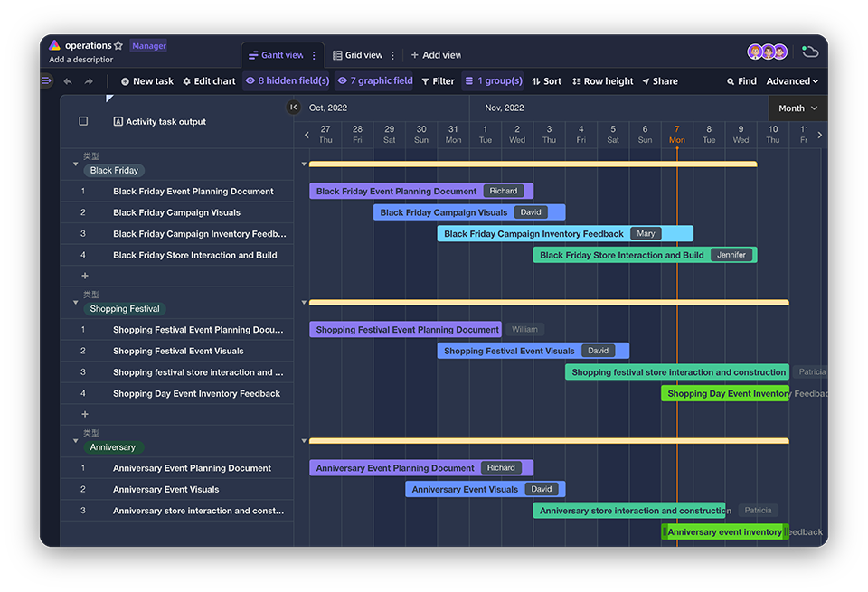Click the star icon next to operations
868x592 pixels.
118,46
